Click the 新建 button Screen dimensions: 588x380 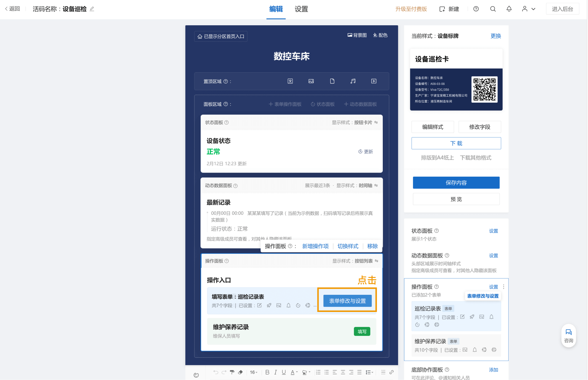[449, 9]
